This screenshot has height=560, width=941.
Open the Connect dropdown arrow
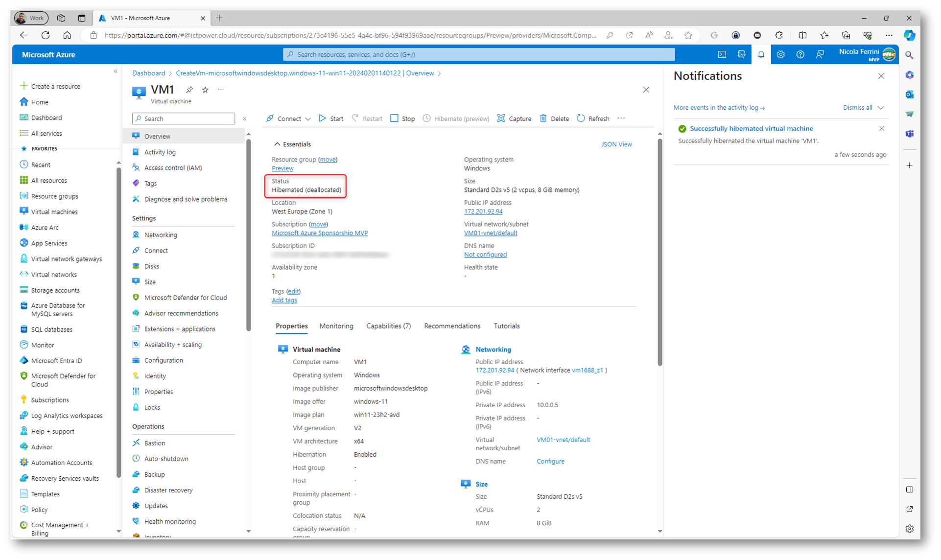coord(308,119)
